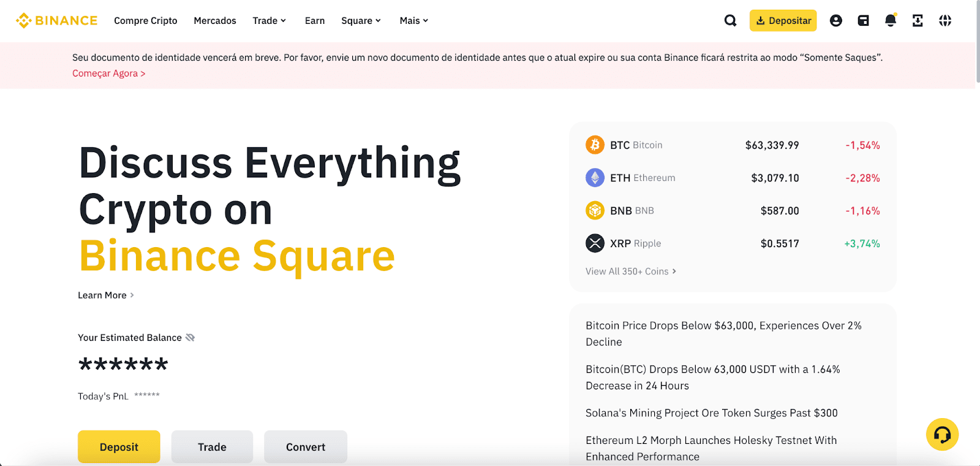
Task: Click the XRP price $0.5517
Action: [x=780, y=243]
